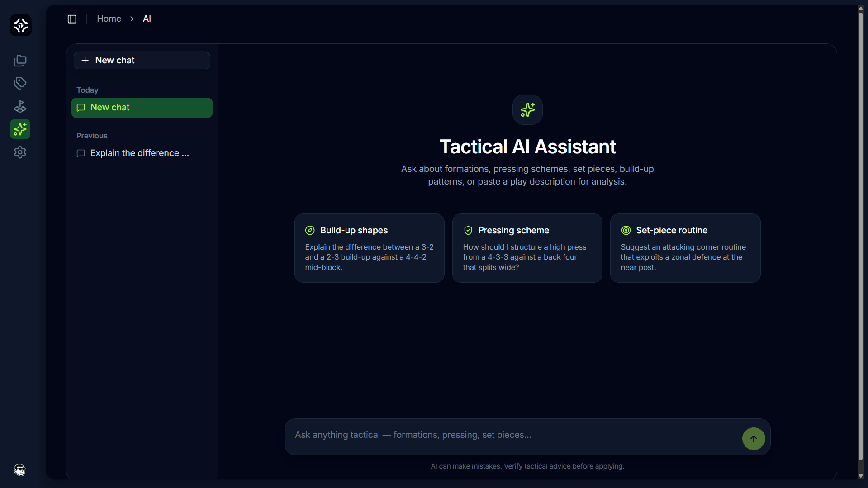This screenshot has width=868, height=488.
Task: Choose the Set-piece routine suggestion card
Action: [x=685, y=248]
